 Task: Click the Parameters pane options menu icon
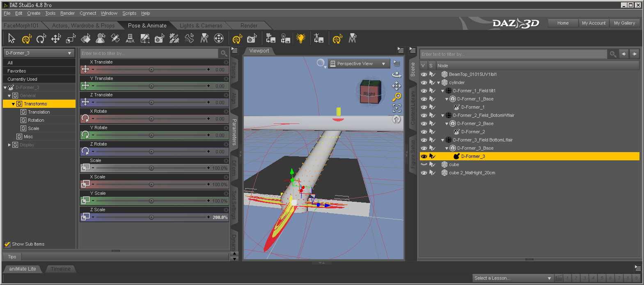coord(234,50)
